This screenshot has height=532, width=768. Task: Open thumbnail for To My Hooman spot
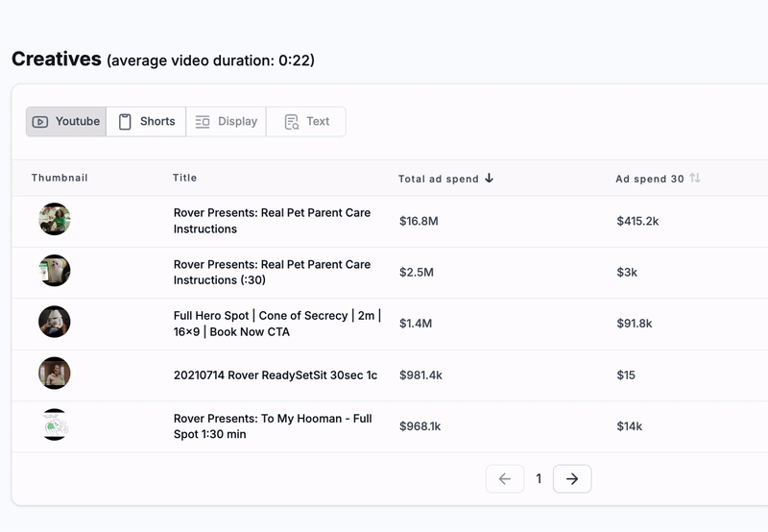pos(55,424)
